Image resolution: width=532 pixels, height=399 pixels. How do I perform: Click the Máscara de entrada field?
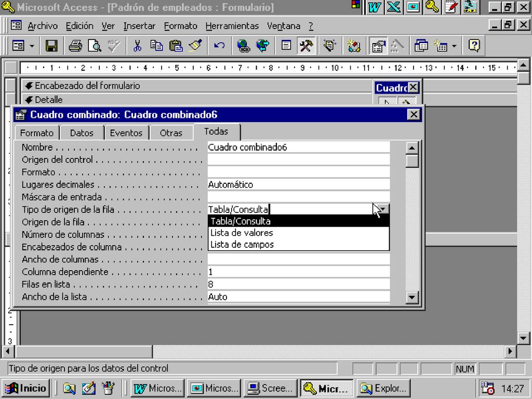[x=299, y=197]
